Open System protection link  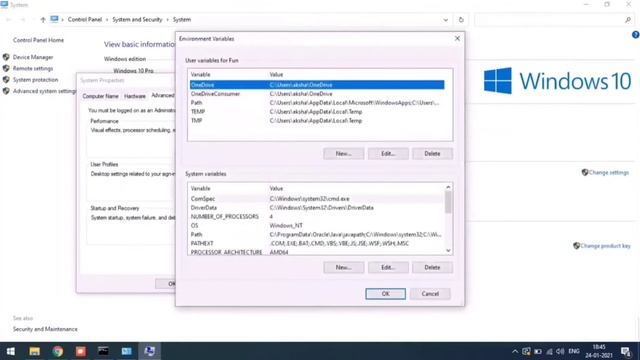[x=36, y=80]
